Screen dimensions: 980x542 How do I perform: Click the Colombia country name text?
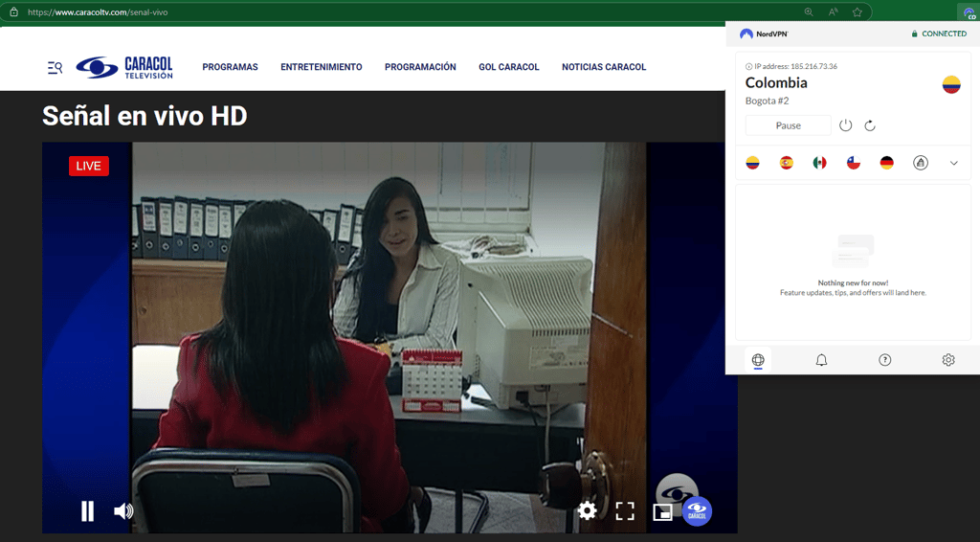(776, 82)
